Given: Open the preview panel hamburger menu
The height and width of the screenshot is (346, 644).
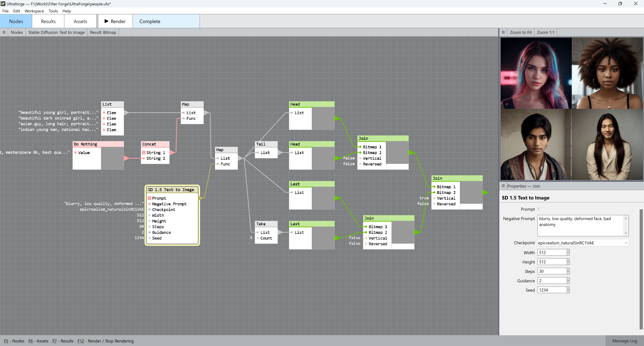Looking at the screenshot, I should tap(503, 32).
